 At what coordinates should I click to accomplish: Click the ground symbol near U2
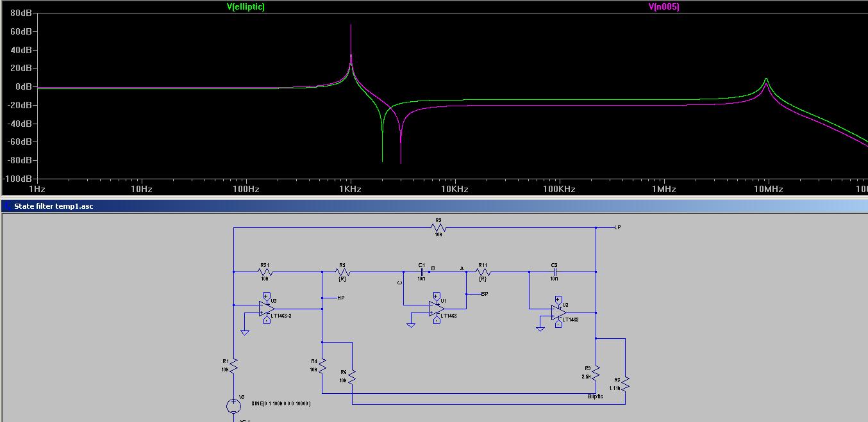tap(540, 329)
